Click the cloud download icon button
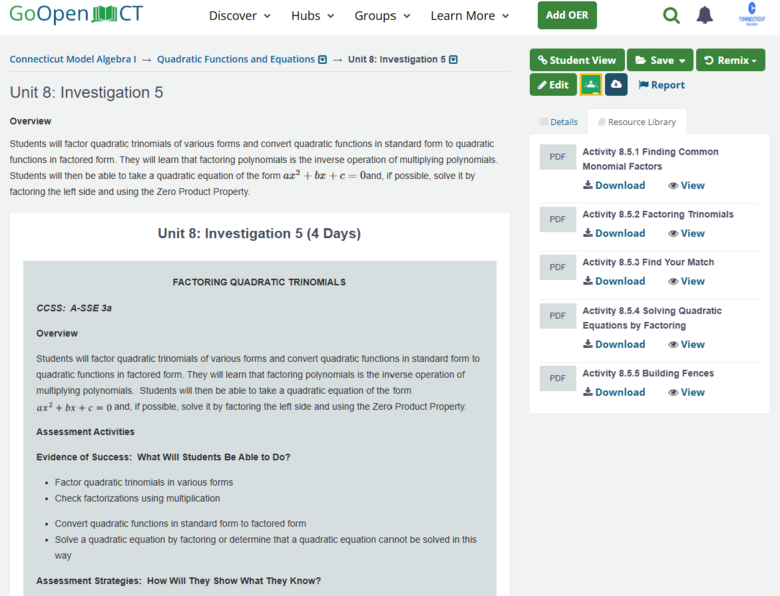Screen dimensions: 780x596 [x=616, y=85]
